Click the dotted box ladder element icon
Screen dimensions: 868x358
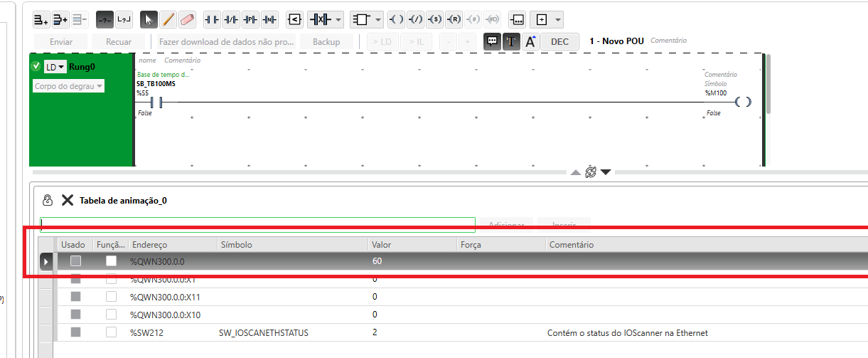pyautogui.click(x=518, y=19)
